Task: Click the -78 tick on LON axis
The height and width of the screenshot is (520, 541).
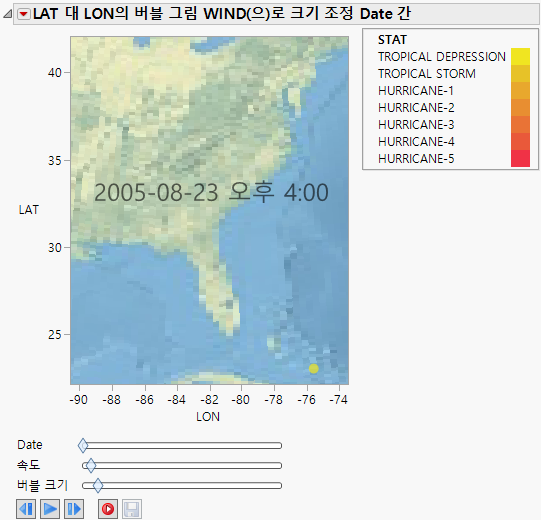Action: [x=274, y=400]
